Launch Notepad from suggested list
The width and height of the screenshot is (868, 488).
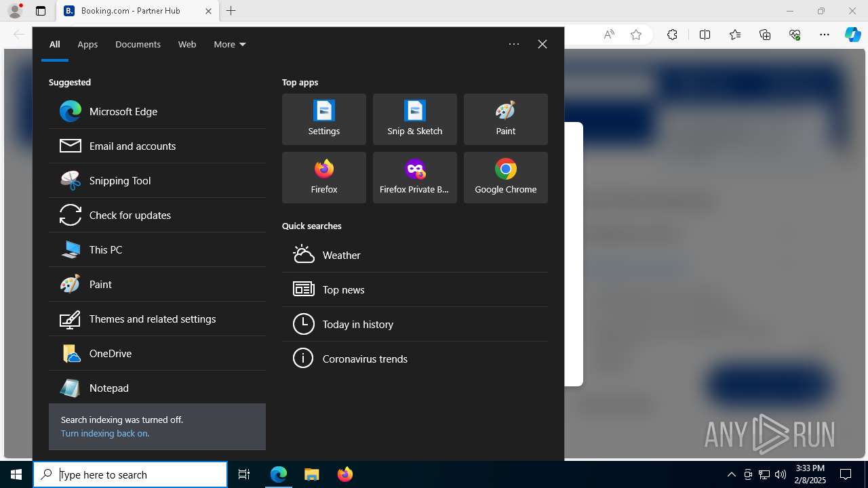coord(157,388)
